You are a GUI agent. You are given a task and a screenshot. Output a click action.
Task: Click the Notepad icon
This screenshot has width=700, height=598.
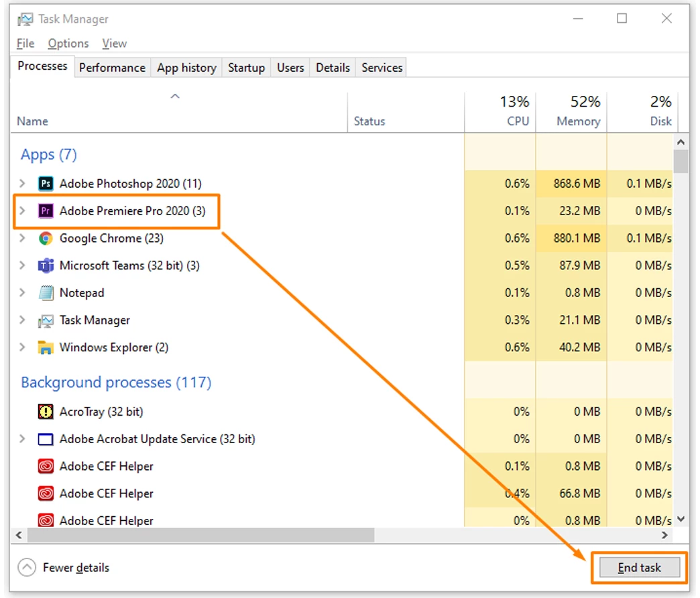46,293
